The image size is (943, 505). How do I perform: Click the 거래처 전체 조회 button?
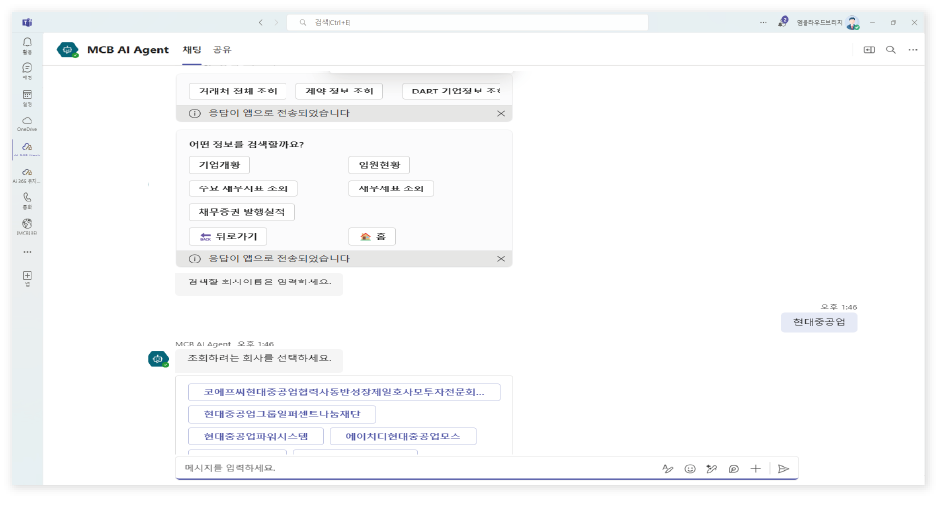tap(238, 91)
